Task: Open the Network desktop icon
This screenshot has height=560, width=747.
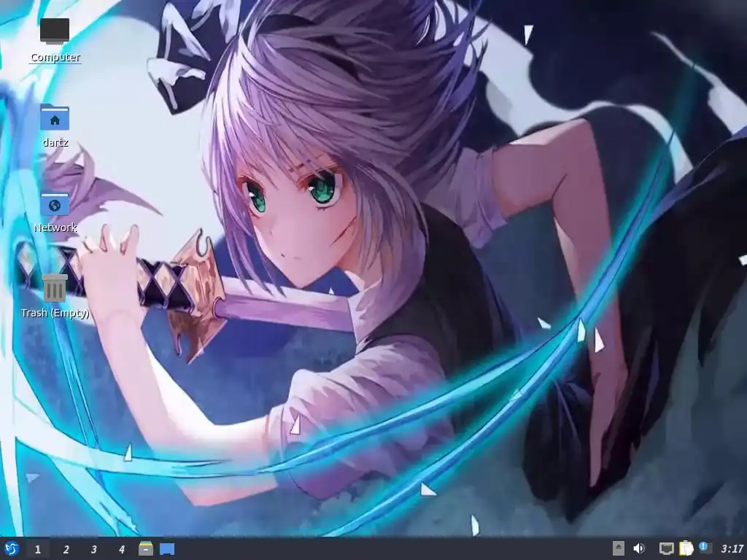Action: tap(55, 204)
